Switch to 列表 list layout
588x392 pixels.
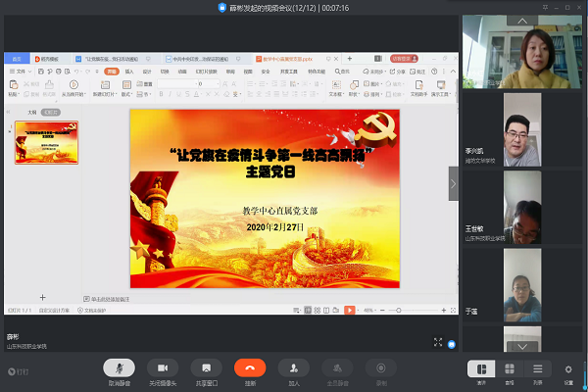538,369
